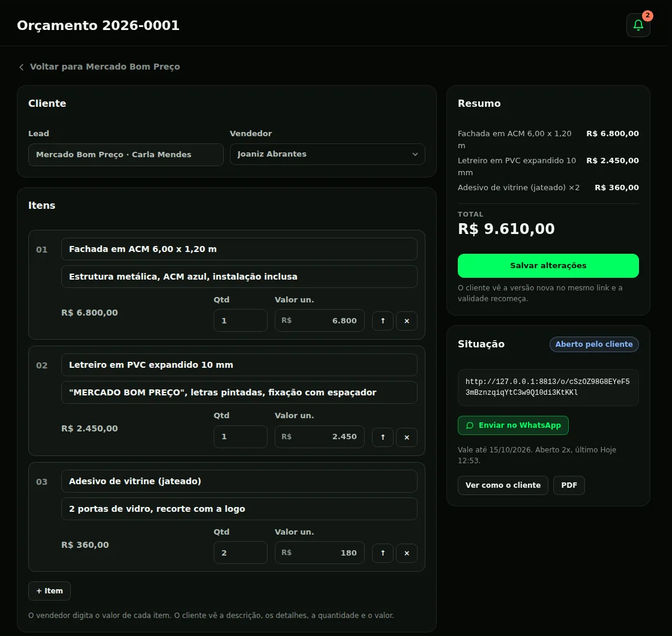Image resolution: width=672 pixels, height=636 pixels.
Task: Click summary line Adesivo de vitrine (jateado) ×2
Action: pyautogui.click(x=518, y=188)
